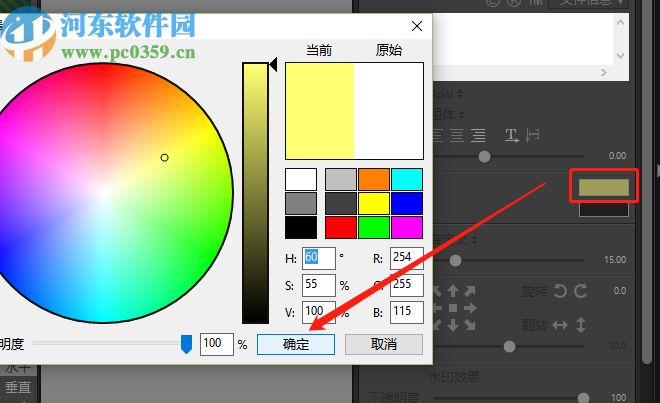This screenshot has height=403, width=660.
Task: Pick the dark gray preset swatch
Action: coord(341,203)
